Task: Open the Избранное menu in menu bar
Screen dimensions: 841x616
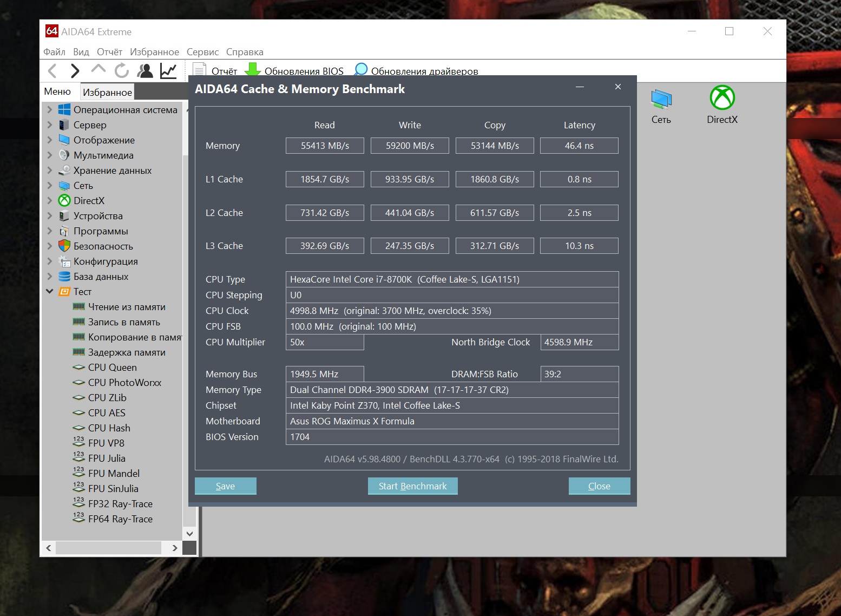Action: coord(154,52)
